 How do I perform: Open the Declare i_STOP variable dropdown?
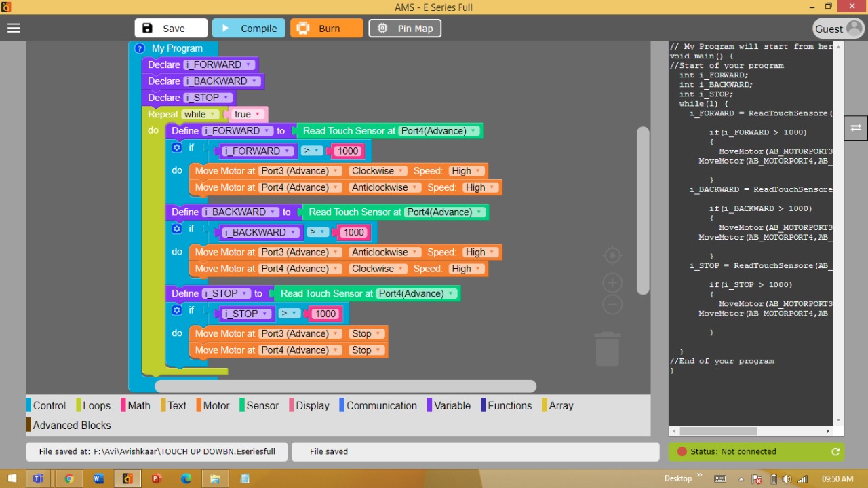coord(208,98)
